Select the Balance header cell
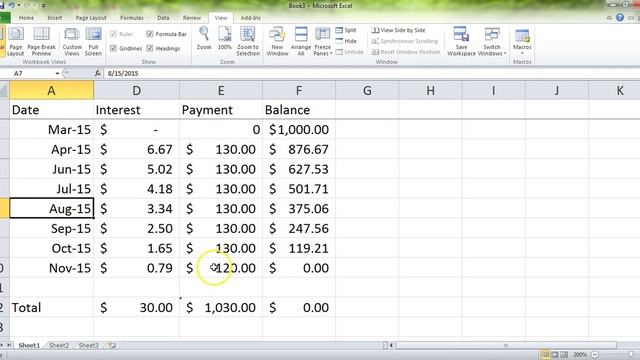 (299, 110)
